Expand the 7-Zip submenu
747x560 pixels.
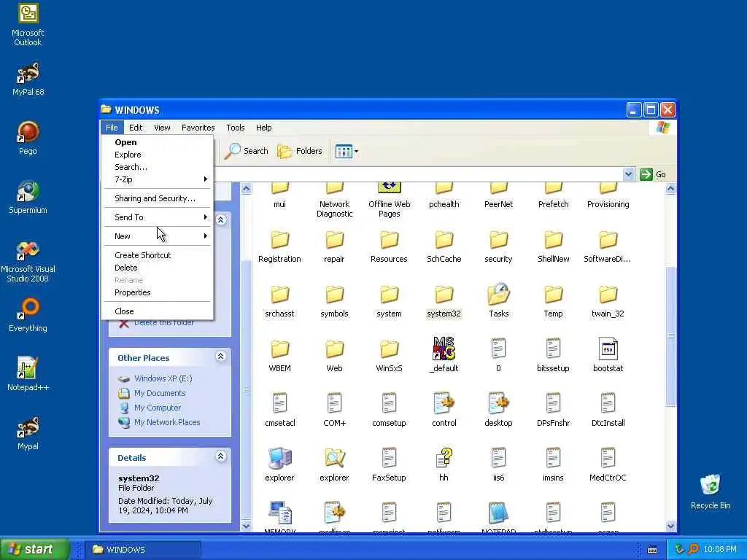coord(158,179)
